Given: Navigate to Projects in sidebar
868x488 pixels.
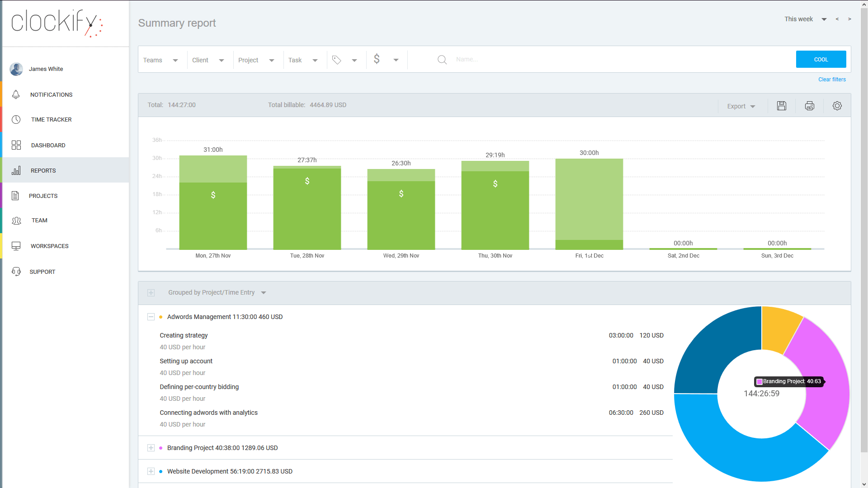Looking at the screenshot, I should coord(43,196).
